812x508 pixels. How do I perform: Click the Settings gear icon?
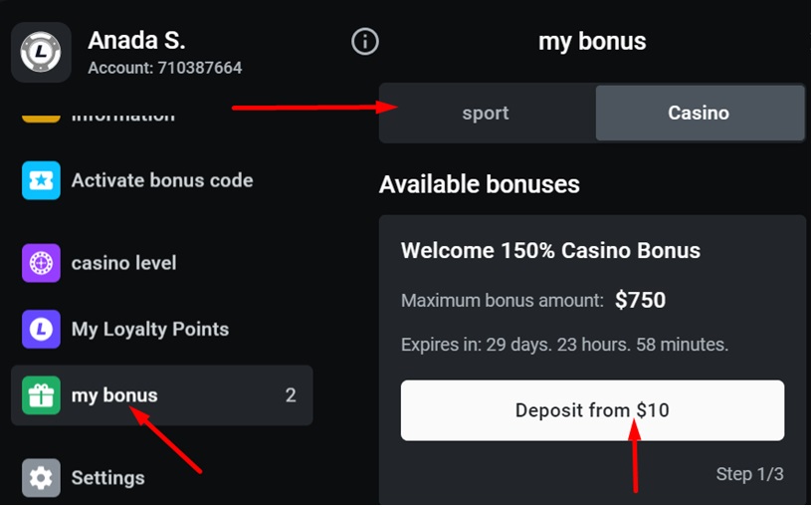tap(41, 478)
